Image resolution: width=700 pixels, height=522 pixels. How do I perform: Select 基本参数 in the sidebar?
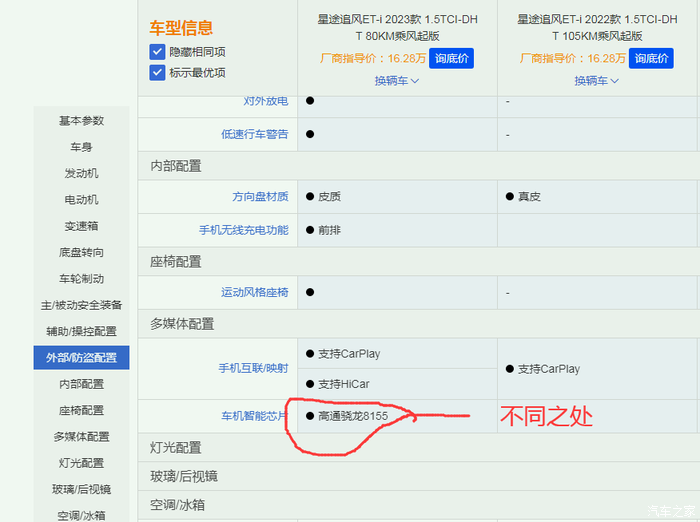point(81,121)
